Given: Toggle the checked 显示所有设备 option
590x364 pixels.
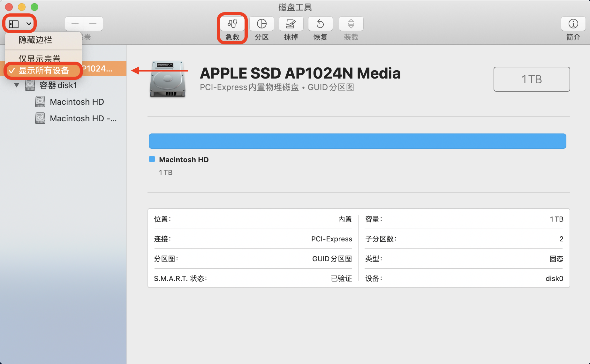Looking at the screenshot, I should [44, 71].
